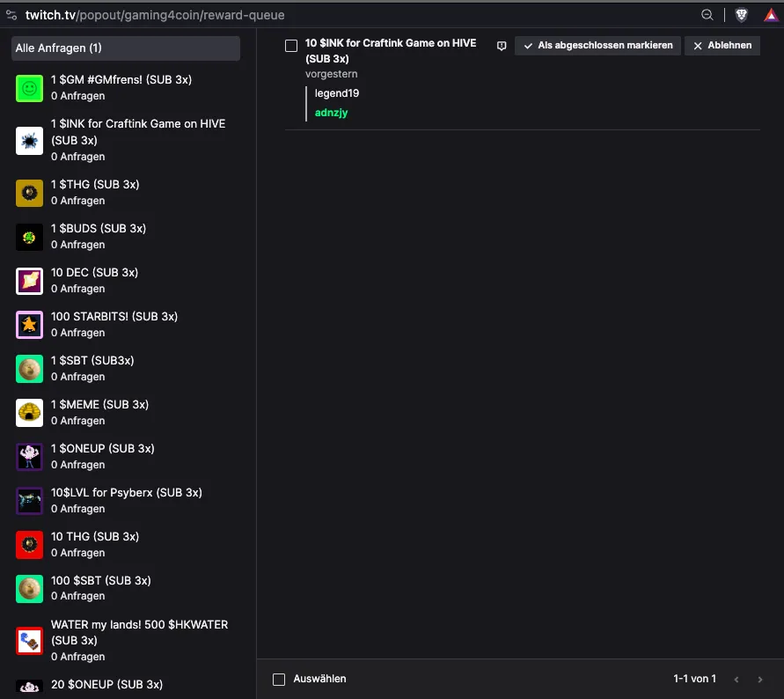The height and width of the screenshot is (699, 784).
Task: Click the message text legend19
Action: coord(336,93)
